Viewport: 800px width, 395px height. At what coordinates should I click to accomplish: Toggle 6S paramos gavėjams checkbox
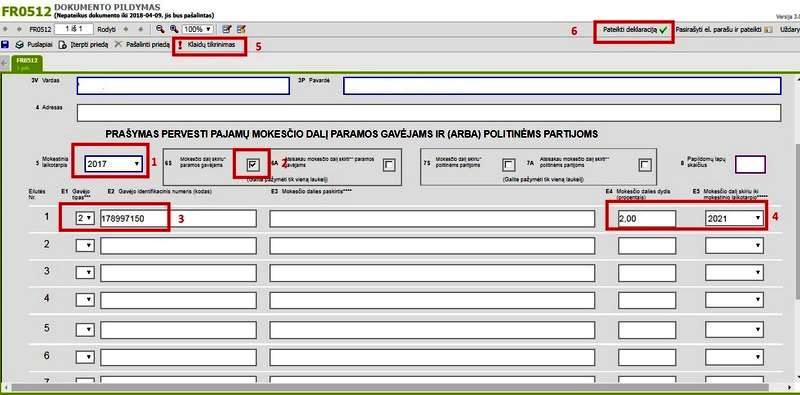click(x=253, y=164)
